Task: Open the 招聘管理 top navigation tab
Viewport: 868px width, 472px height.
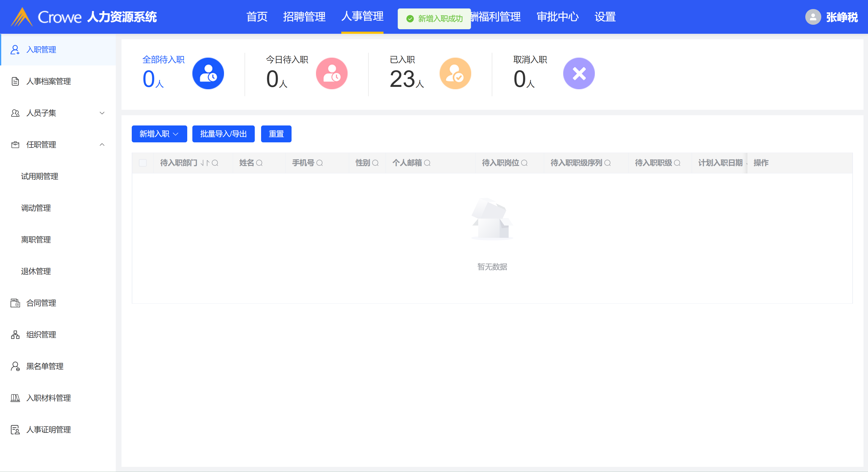Action: click(304, 17)
